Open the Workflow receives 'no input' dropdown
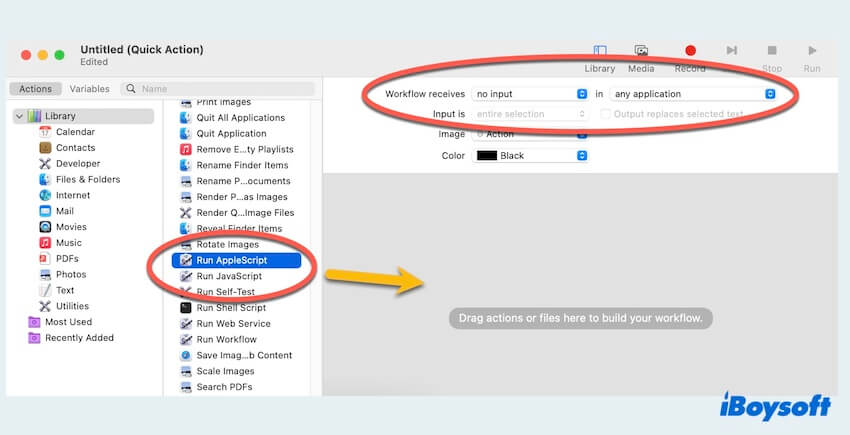 [x=530, y=94]
